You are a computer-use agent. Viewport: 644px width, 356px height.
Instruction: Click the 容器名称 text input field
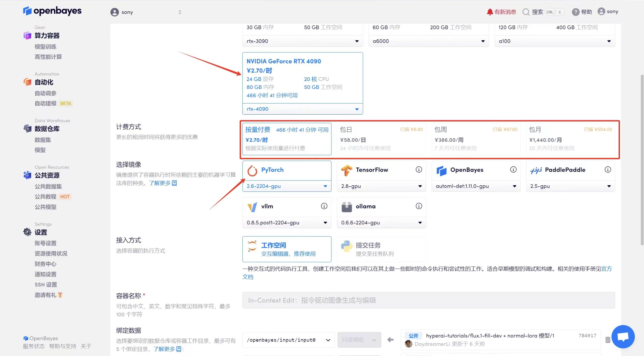point(428,300)
